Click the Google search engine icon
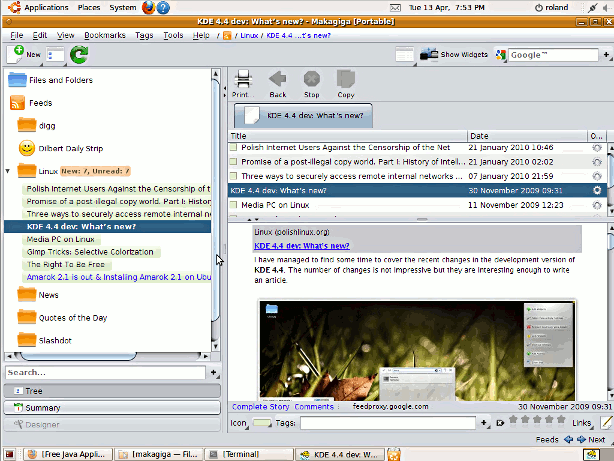The image size is (614, 461). click(500, 55)
